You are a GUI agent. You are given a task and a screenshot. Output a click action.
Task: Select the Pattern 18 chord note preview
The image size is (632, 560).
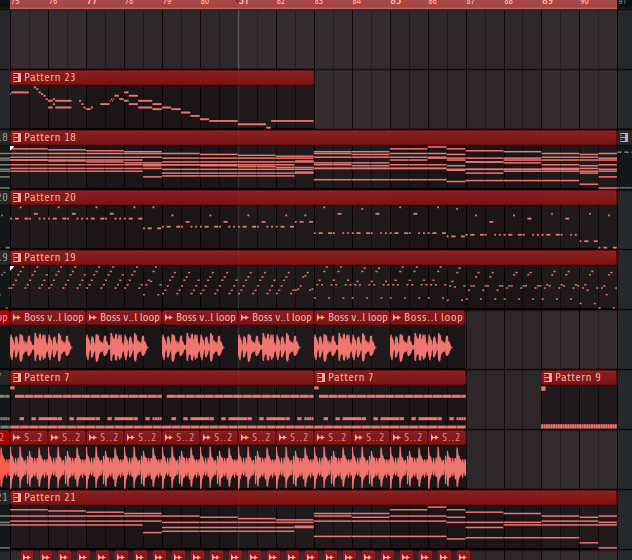point(314,167)
